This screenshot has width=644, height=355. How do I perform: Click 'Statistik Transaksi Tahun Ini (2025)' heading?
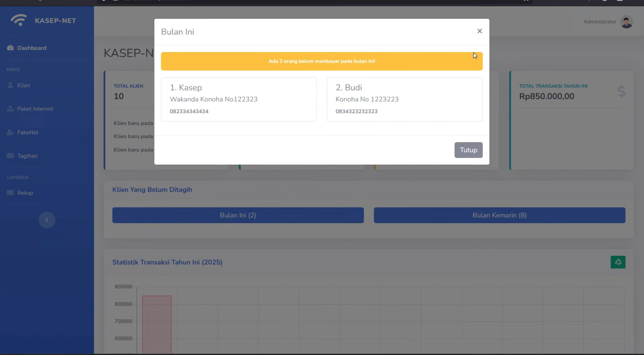[167, 262]
